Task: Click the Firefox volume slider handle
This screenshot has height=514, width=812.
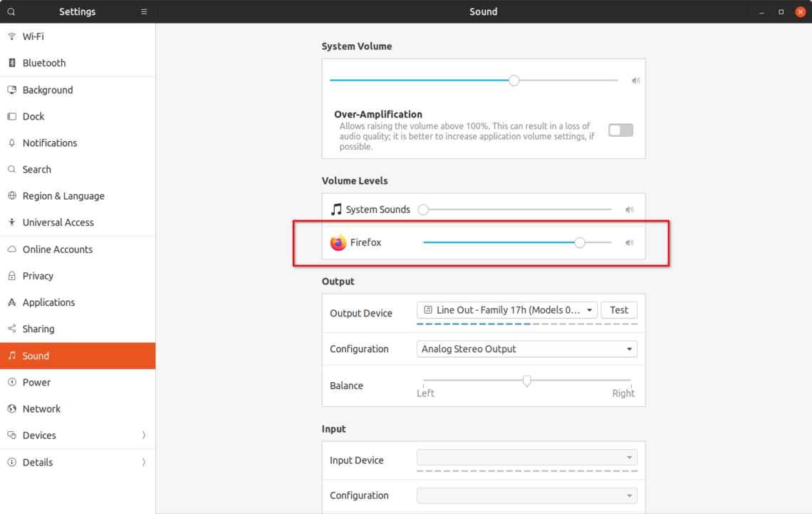Action: (580, 242)
